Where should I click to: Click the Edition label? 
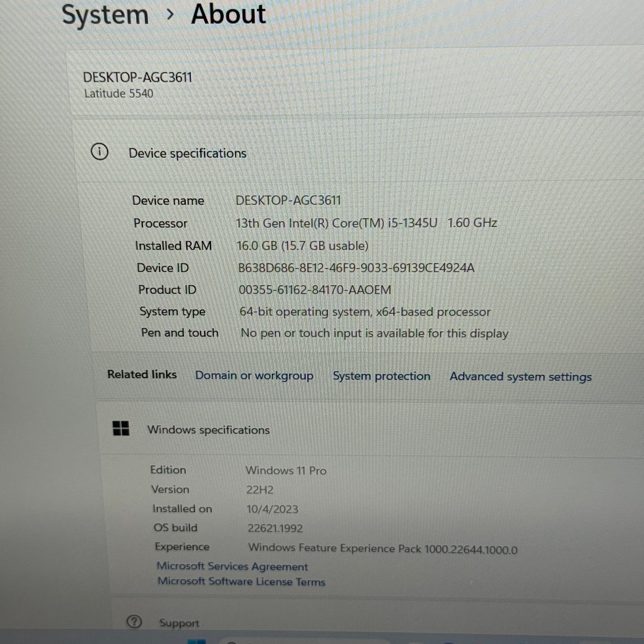click(168, 470)
